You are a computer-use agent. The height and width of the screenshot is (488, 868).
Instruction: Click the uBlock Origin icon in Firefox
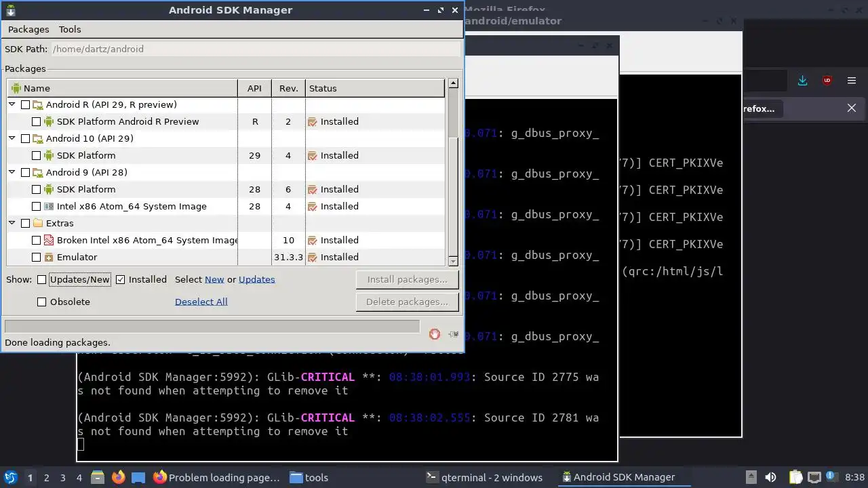pyautogui.click(x=827, y=81)
